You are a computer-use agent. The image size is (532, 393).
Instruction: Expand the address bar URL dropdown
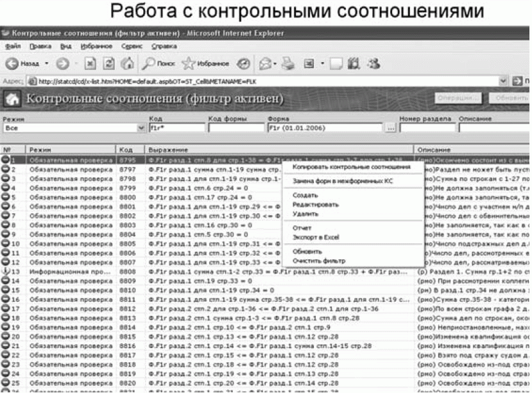point(503,82)
